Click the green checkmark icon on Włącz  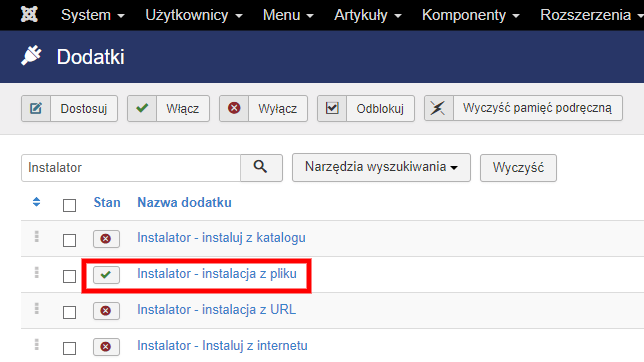pos(142,108)
